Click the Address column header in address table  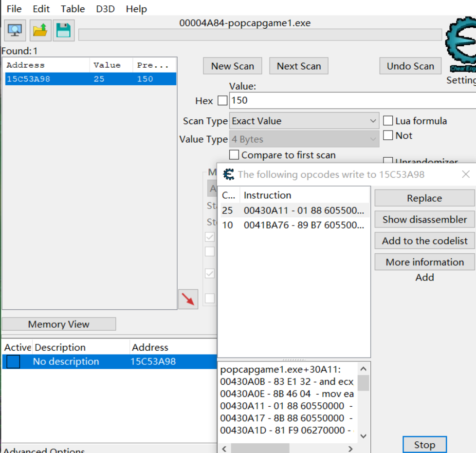pyautogui.click(x=173, y=347)
